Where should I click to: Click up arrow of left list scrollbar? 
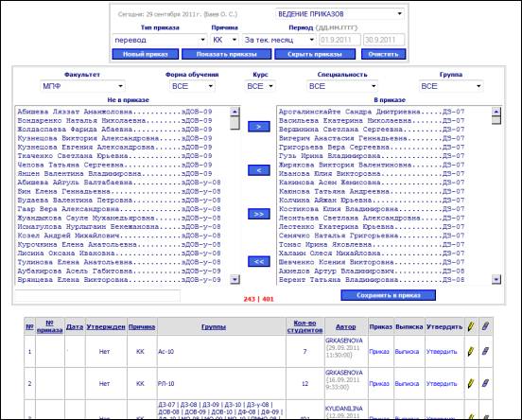pos(235,112)
